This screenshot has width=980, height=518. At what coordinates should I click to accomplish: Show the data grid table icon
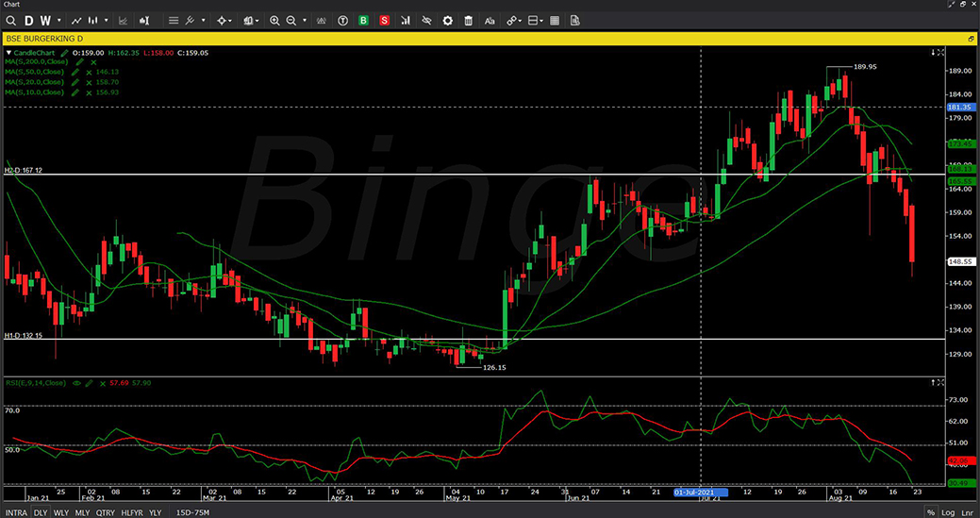pyautogui.click(x=555, y=21)
